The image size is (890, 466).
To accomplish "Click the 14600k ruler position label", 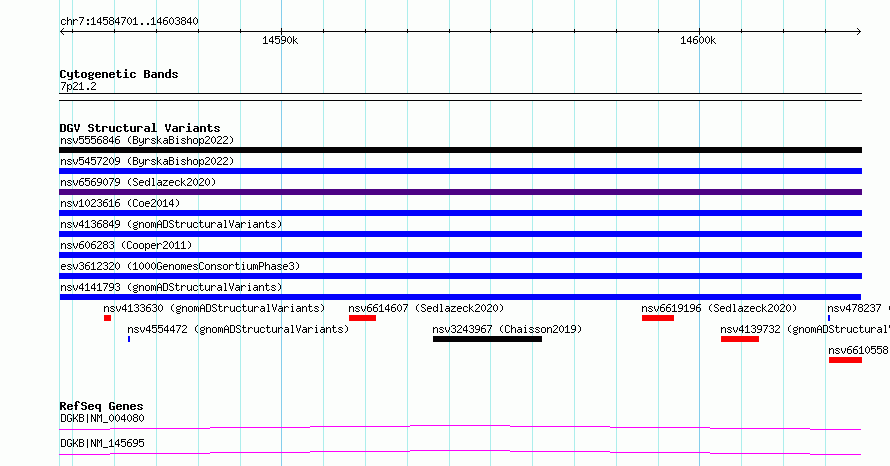I will [698, 40].
